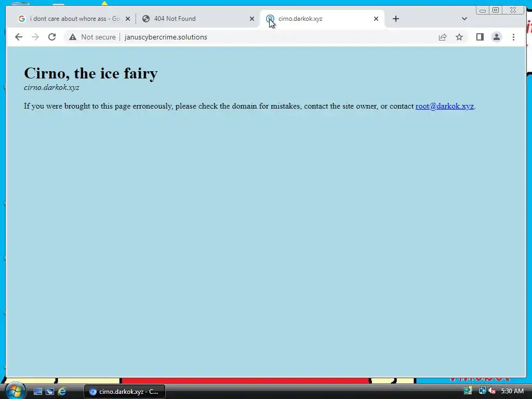Click the Not secure label
Screen dimensions: 532x399
pos(98,37)
